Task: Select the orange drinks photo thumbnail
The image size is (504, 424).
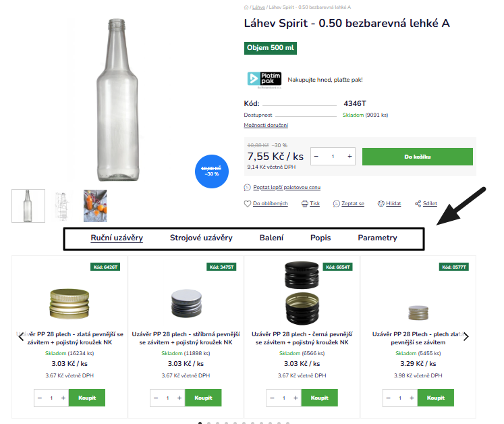Action: [95, 206]
